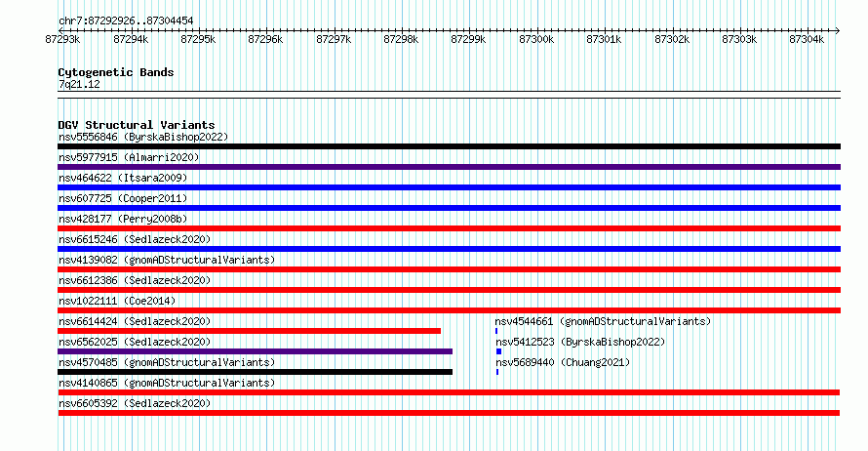Select the tiny blue marker under nsv4544661
Image resolution: width=868 pixels, height=451 pixels.
click(x=496, y=331)
